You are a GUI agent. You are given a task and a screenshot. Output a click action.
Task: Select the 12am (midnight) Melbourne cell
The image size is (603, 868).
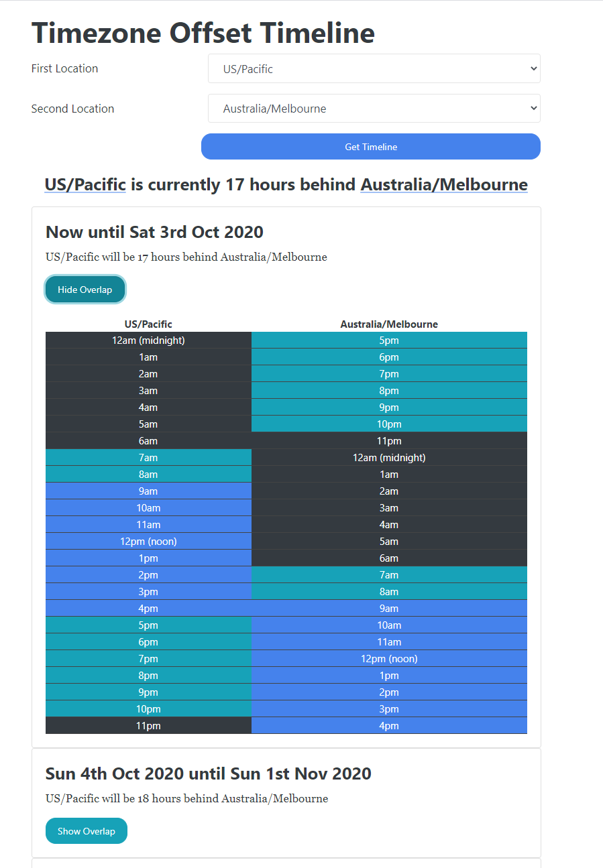click(389, 458)
